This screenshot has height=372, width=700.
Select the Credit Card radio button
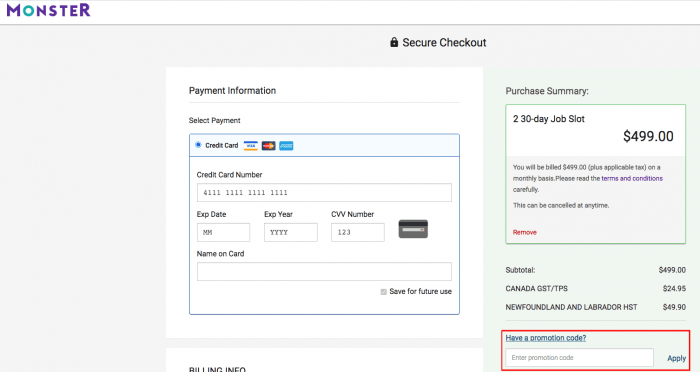198,145
